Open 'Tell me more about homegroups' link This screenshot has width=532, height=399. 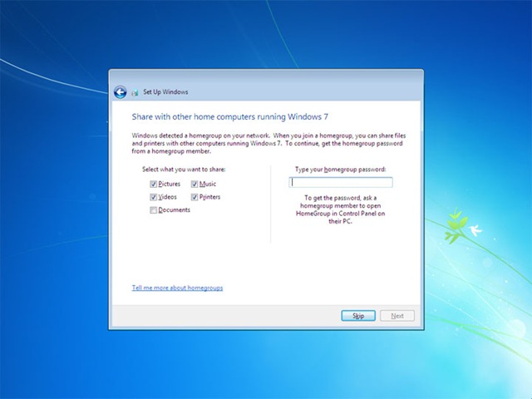pos(177,288)
